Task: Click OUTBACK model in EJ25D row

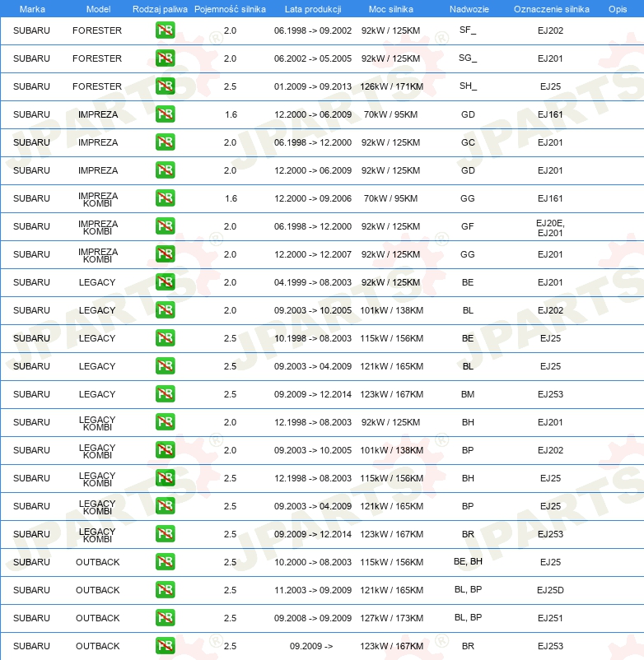Action: [98, 590]
